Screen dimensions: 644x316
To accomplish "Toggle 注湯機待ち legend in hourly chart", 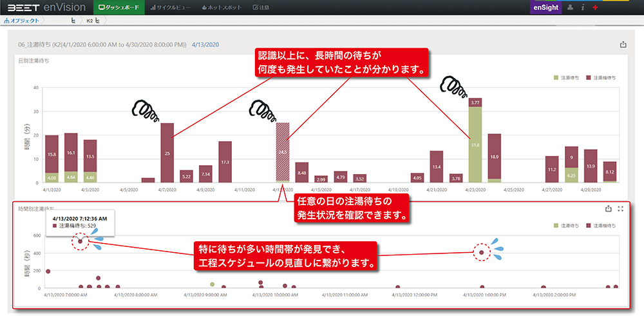I will 601,226.
